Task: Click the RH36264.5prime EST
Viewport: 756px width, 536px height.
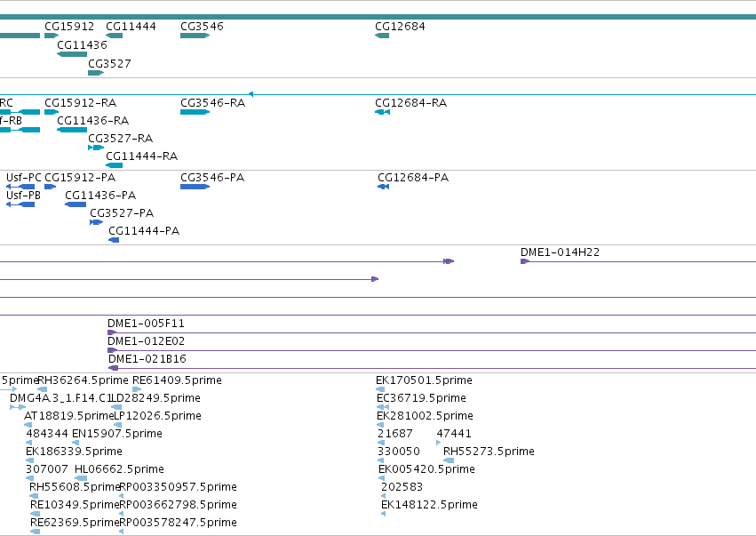Action: (x=43, y=389)
